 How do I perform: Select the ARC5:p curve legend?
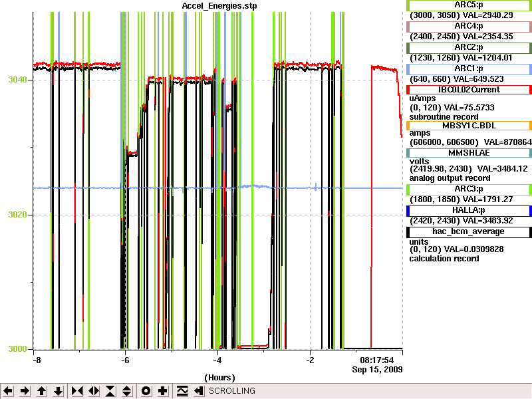(x=469, y=5)
